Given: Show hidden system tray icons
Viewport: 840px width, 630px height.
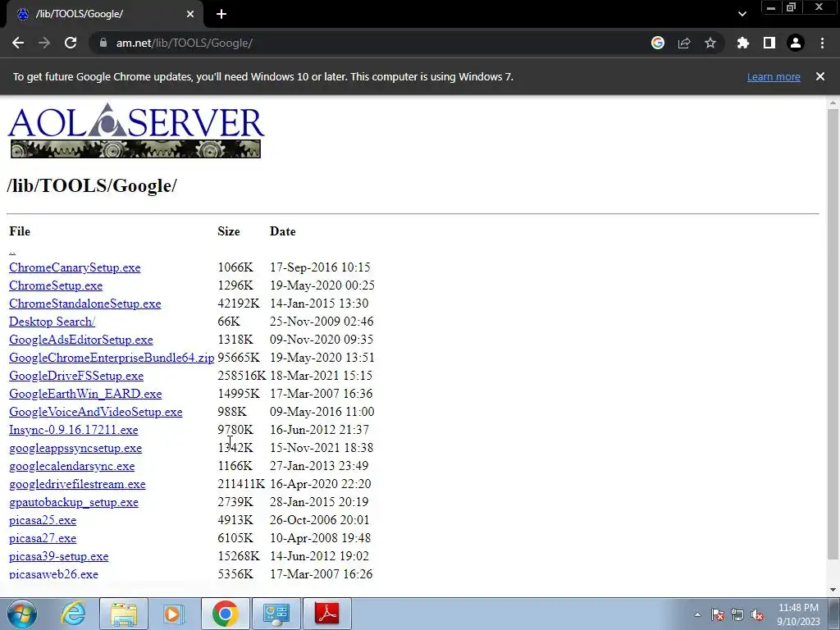Looking at the screenshot, I should click(x=697, y=614).
